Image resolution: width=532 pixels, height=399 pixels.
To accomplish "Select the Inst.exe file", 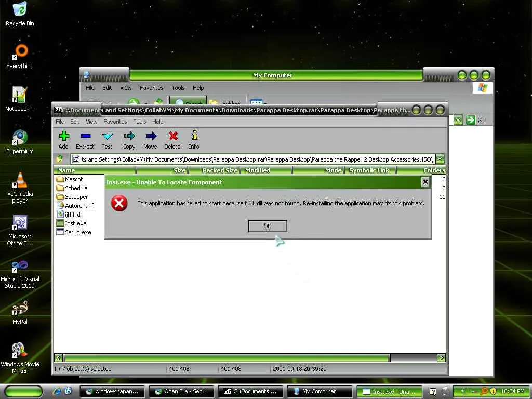I will [72, 223].
